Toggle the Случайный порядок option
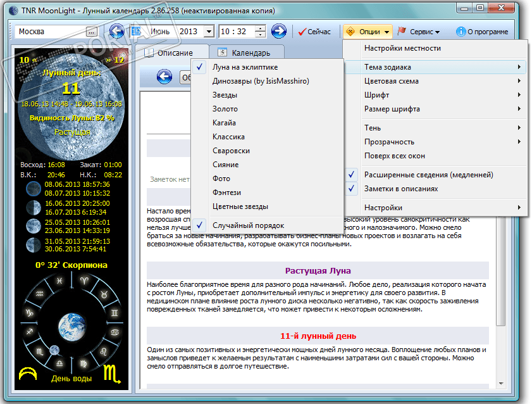Viewport: 532px width, 404px height. click(247, 225)
